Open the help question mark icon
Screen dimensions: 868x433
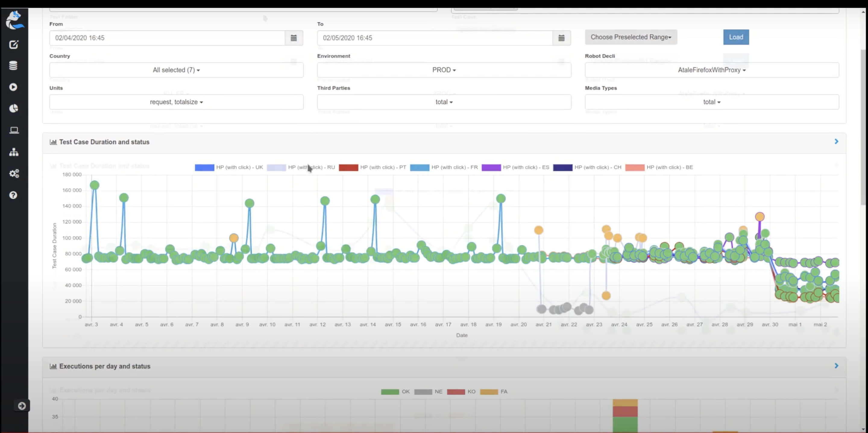click(x=14, y=195)
